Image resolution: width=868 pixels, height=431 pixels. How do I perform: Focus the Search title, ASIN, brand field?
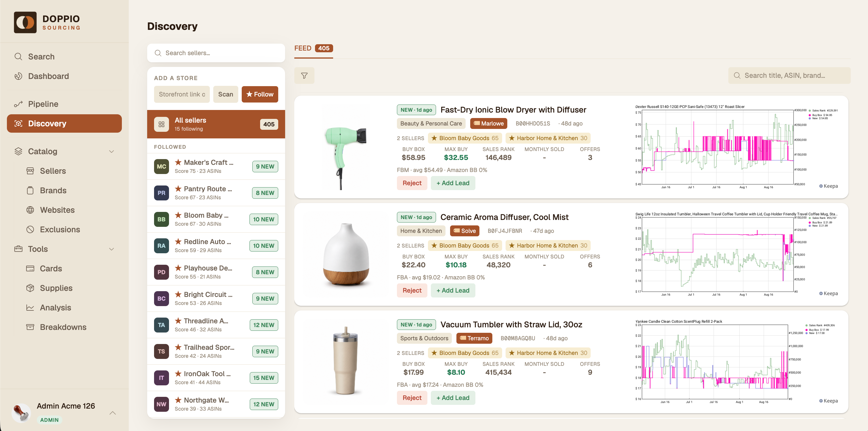coord(789,76)
